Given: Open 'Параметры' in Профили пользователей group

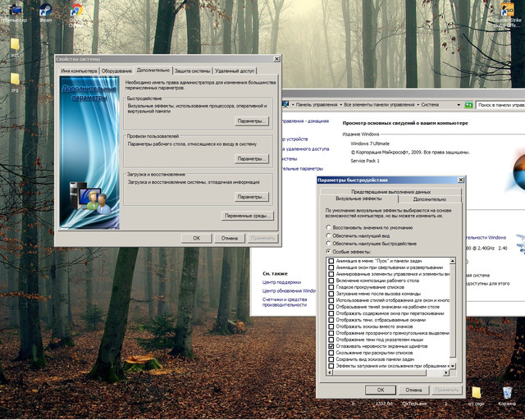Looking at the screenshot, I should [x=252, y=159].
